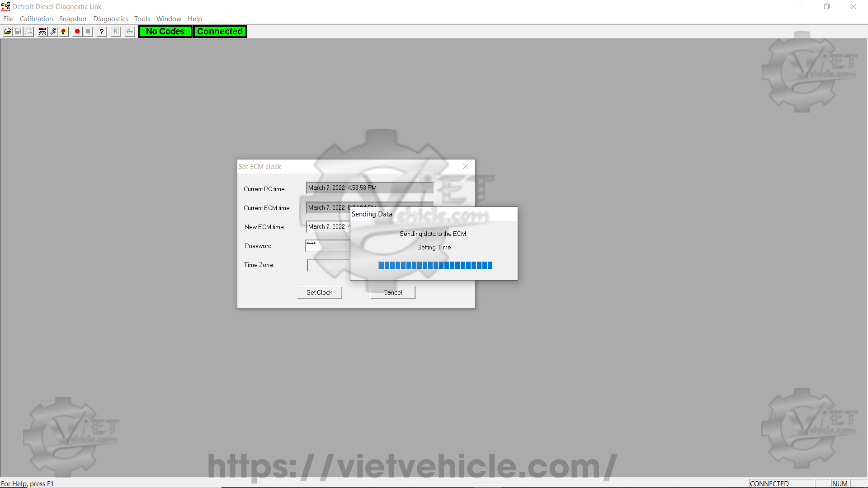Click the light bulb fault codes icon
This screenshot has width=868, height=488.
(63, 32)
